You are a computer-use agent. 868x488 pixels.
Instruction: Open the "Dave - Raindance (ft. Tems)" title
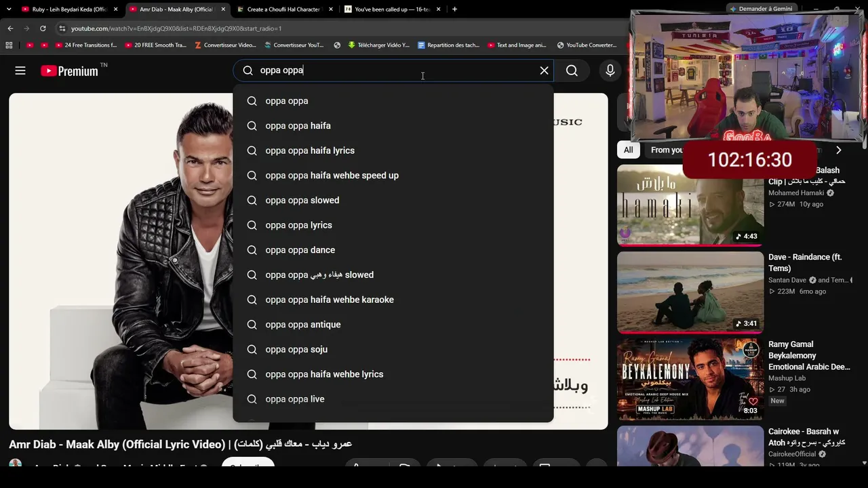coord(805,263)
